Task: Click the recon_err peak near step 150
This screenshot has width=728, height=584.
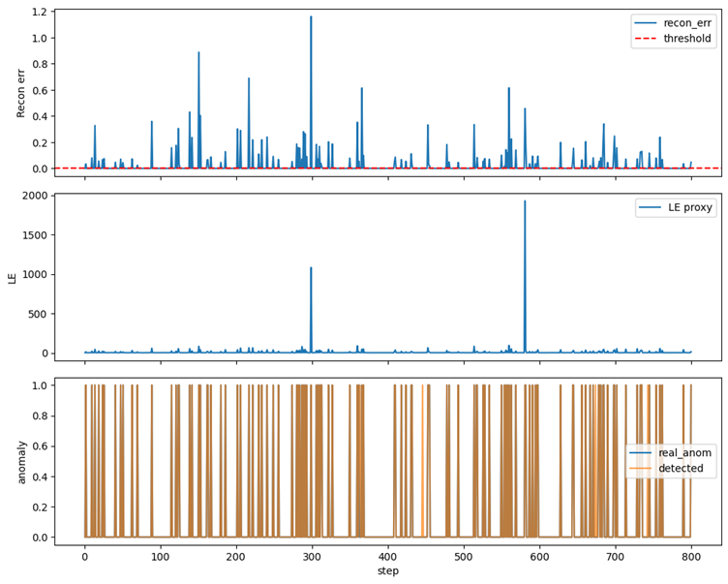Action: click(x=198, y=53)
